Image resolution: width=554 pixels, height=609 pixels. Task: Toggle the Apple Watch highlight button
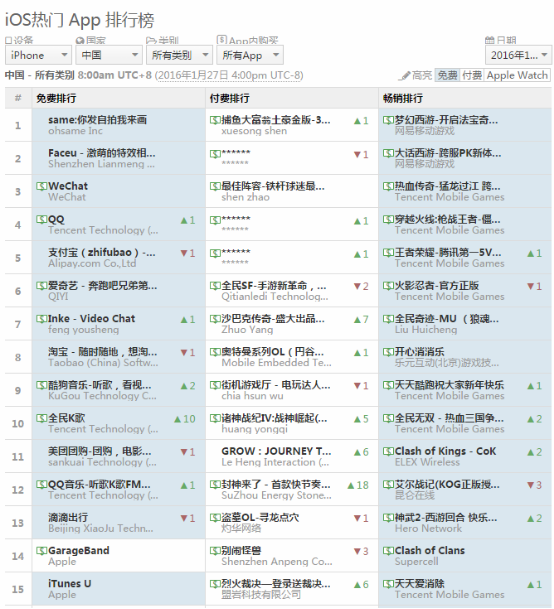[517, 75]
